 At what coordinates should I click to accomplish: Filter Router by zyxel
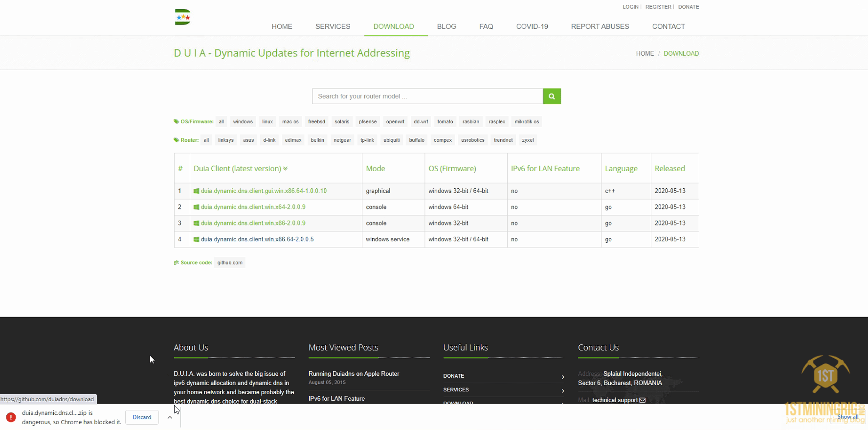pyautogui.click(x=528, y=140)
